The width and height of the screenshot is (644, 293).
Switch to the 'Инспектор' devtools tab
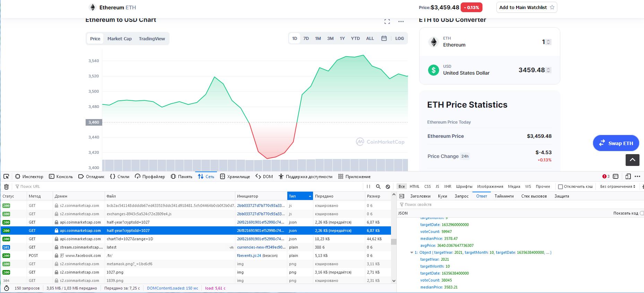click(x=29, y=176)
